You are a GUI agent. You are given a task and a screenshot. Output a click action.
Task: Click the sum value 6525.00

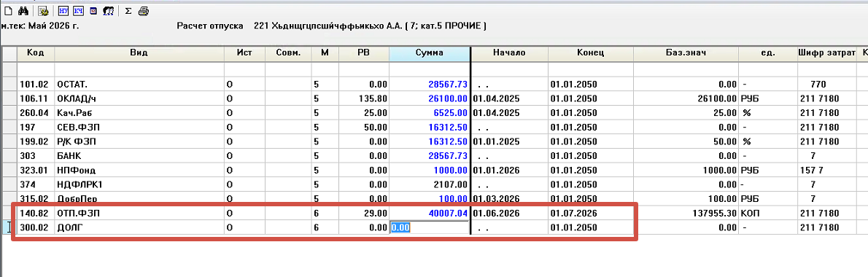pos(451,113)
